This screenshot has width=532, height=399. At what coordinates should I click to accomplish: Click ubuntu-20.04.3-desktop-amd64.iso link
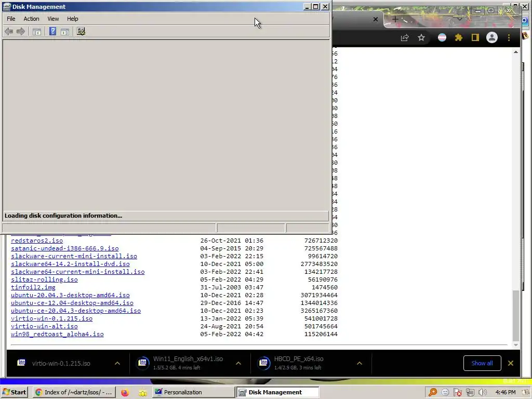pos(70,295)
